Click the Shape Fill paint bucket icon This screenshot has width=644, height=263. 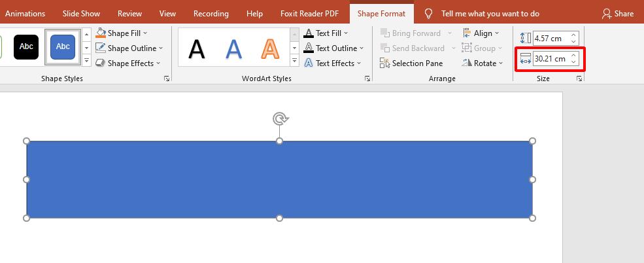(101, 33)
